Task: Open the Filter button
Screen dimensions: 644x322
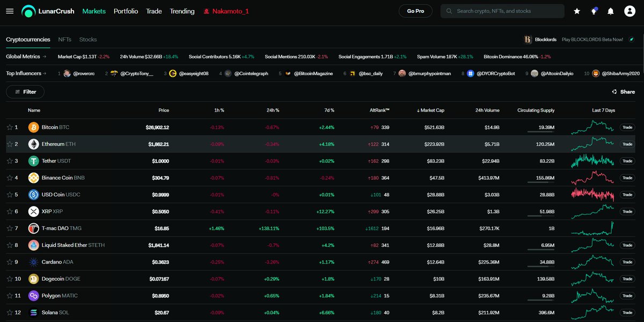Action: click(x=25, y=92)
